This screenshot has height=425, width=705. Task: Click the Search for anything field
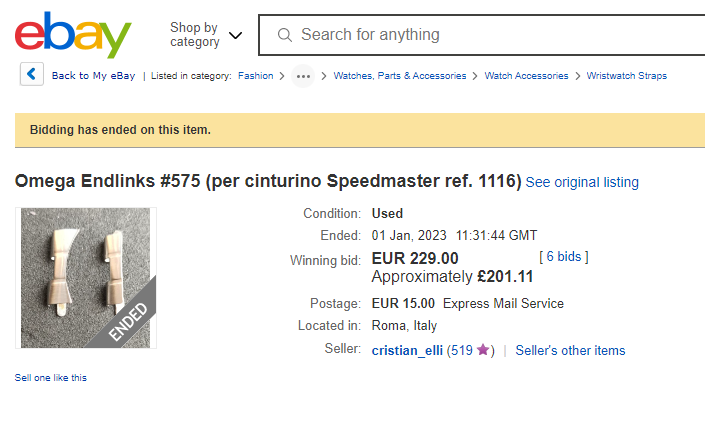(480, 35)
